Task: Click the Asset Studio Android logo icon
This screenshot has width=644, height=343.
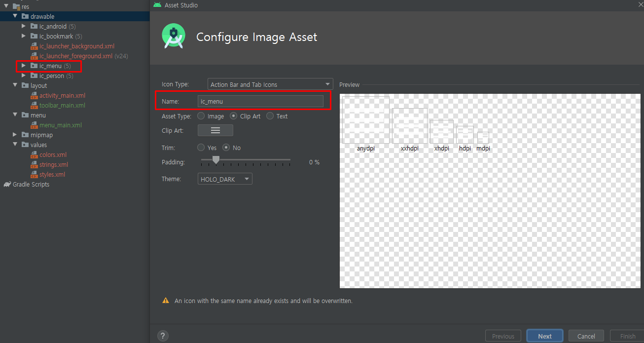Action: pos(157,5)
